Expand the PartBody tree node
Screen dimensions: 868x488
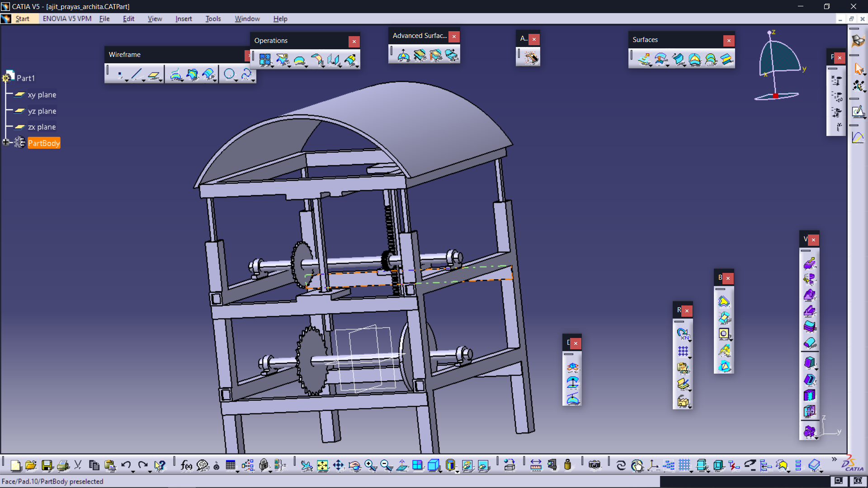click(x=5, y=142)
